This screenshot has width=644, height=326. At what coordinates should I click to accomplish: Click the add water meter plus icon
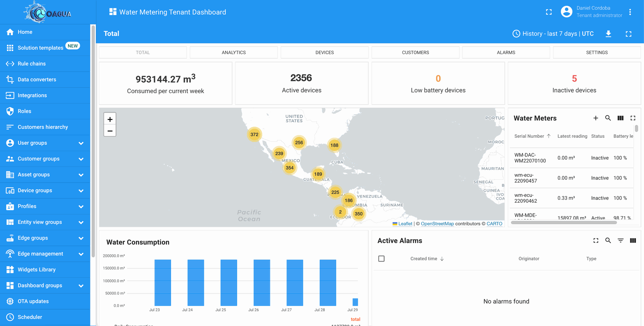[x=596, y=118]
